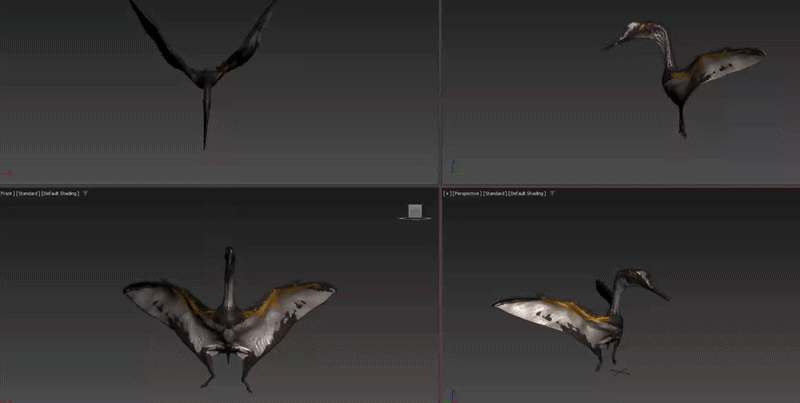The image size is (800, 403).
Task: Click the ViewCube in the Front viewport
Action: click(414, 211)
